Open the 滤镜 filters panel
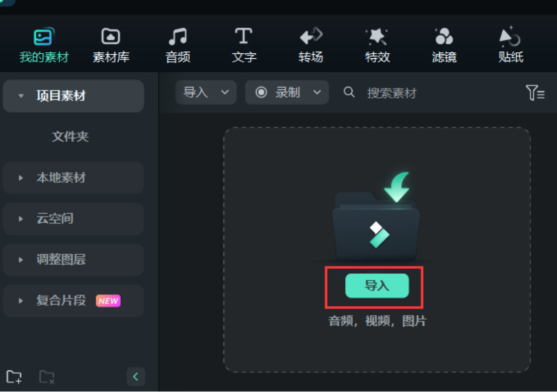The image size is (557, 392). pyautogui.click(x=444, y=44)
